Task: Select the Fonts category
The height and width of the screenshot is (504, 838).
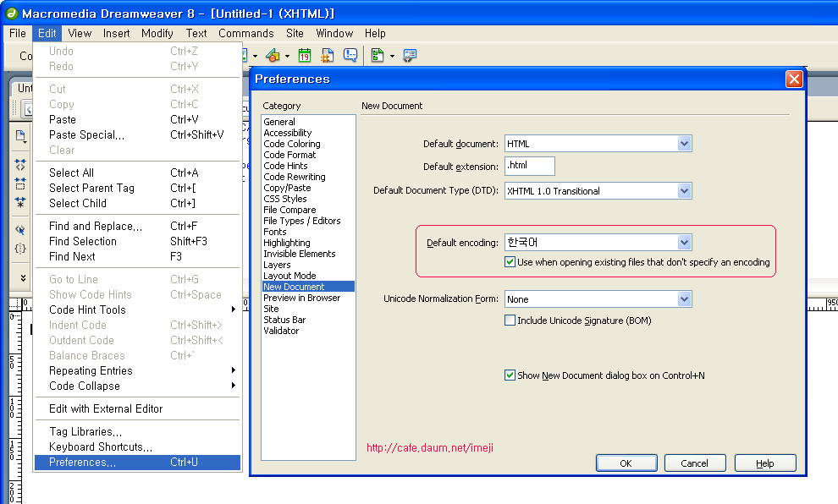Action: pyautogui.click(x=275, y=232)
